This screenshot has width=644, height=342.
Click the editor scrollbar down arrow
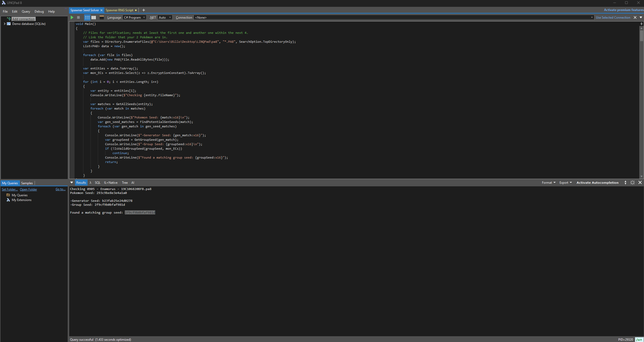point(641,177)
